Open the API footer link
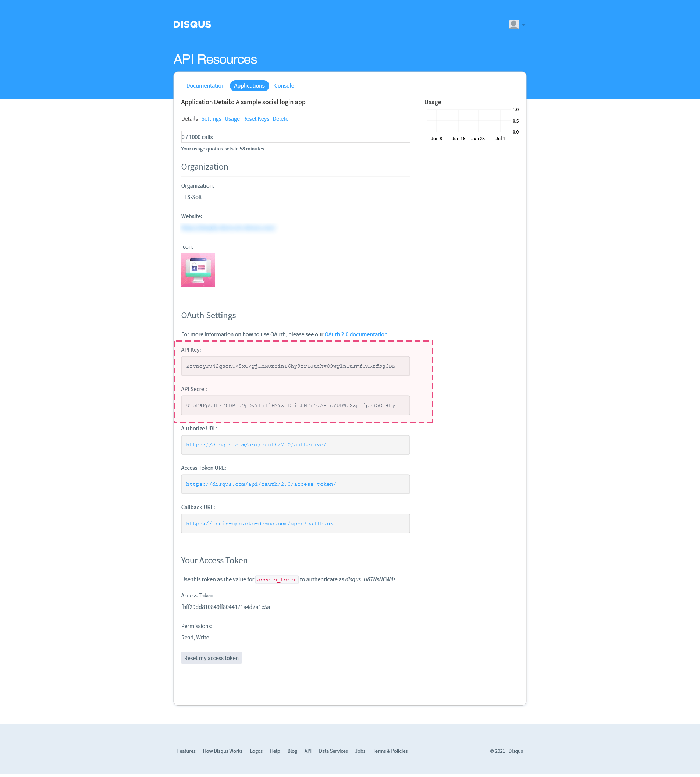 coord(308,751)
